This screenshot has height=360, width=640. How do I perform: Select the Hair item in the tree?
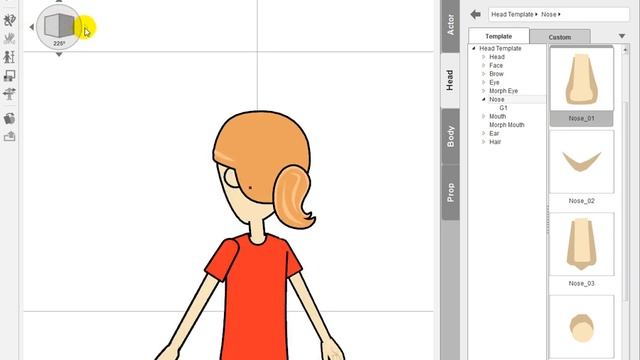click(x=495, y=142)
